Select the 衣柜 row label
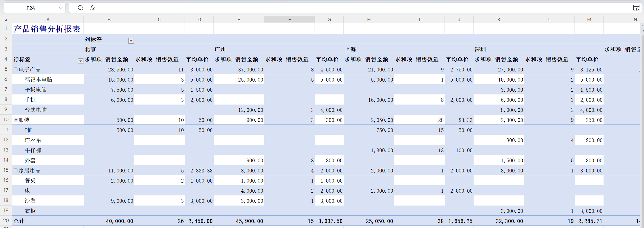Image resolution: width=644 pixels, height=228 pixels. coord(30,211)
